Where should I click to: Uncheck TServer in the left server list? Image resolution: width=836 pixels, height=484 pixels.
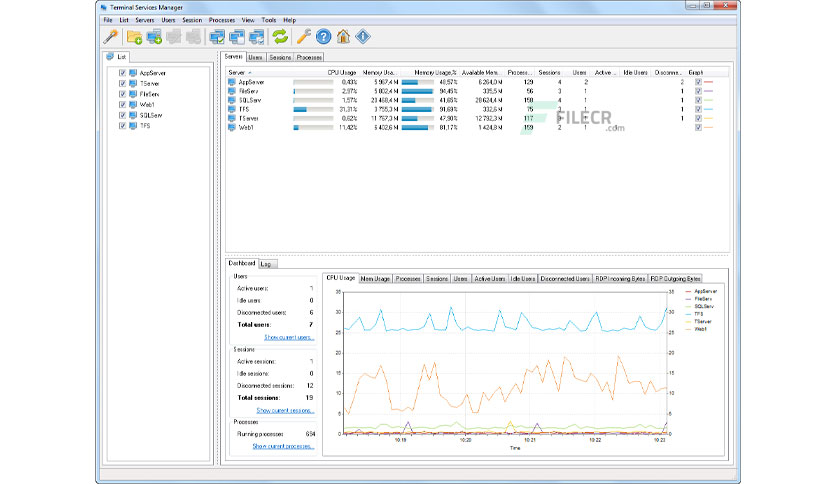tap(123, 83)
